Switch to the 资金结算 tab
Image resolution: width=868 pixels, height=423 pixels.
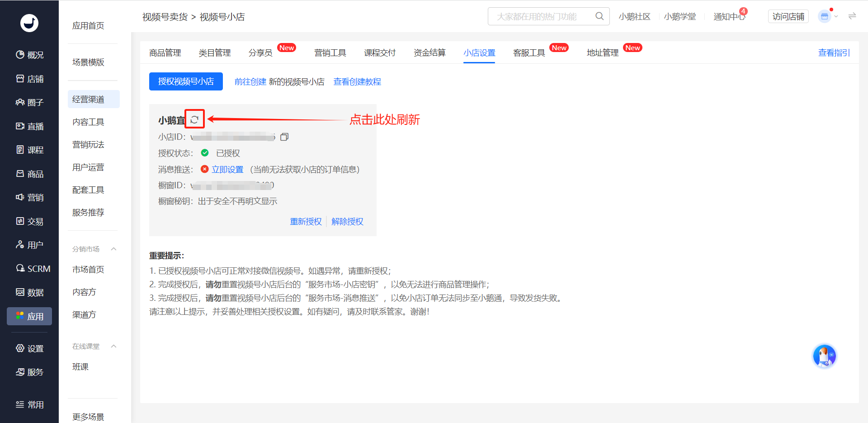429,53
